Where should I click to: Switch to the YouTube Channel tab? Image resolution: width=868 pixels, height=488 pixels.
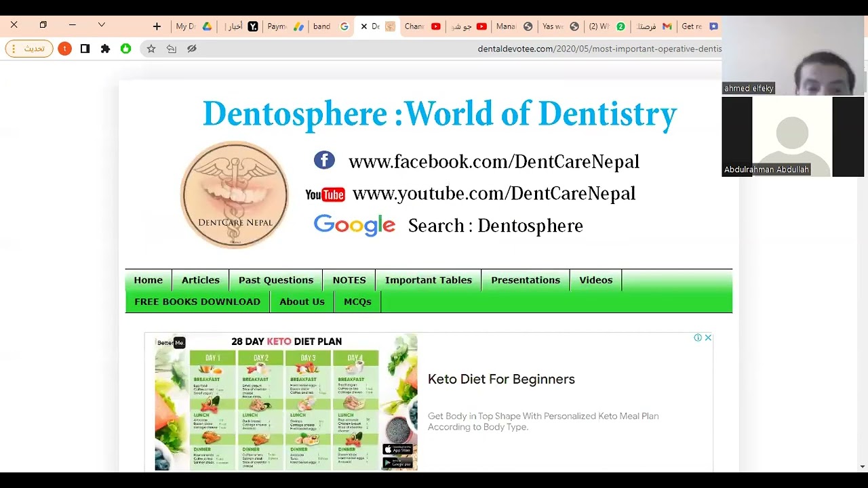(422, 26)
